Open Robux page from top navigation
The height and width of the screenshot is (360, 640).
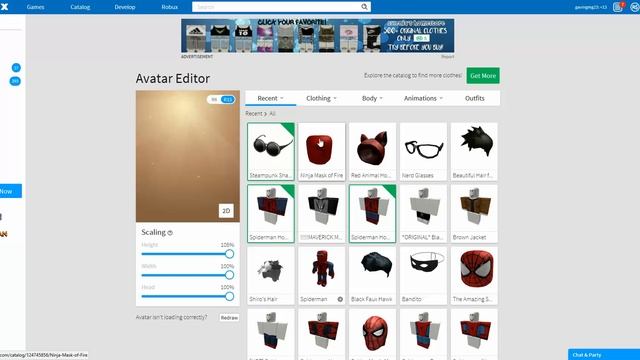coord(170,7)
